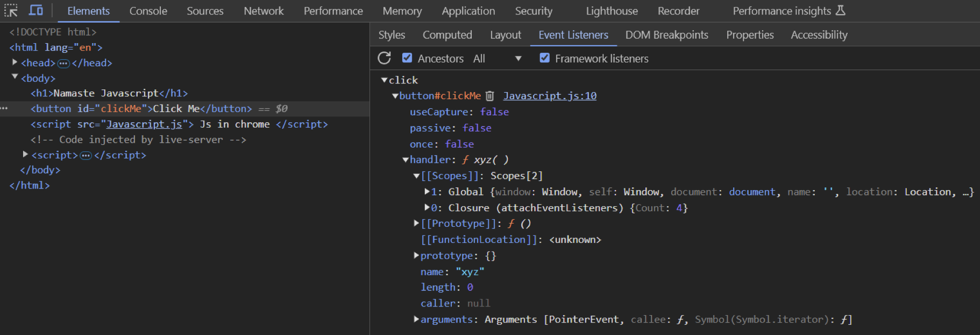
Task: Select the button id="clickMe" DOM node
Action: tap(141, 109)
